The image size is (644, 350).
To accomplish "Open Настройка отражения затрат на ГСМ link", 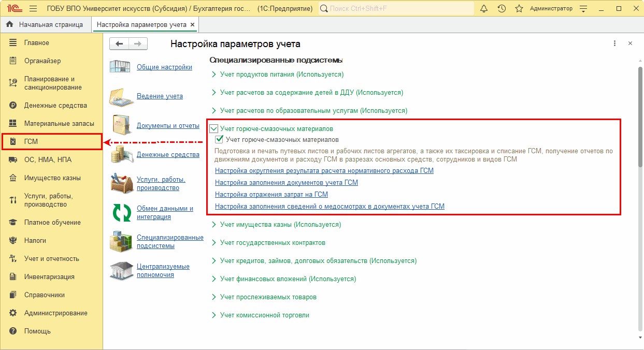I will (x=271, y=194).
